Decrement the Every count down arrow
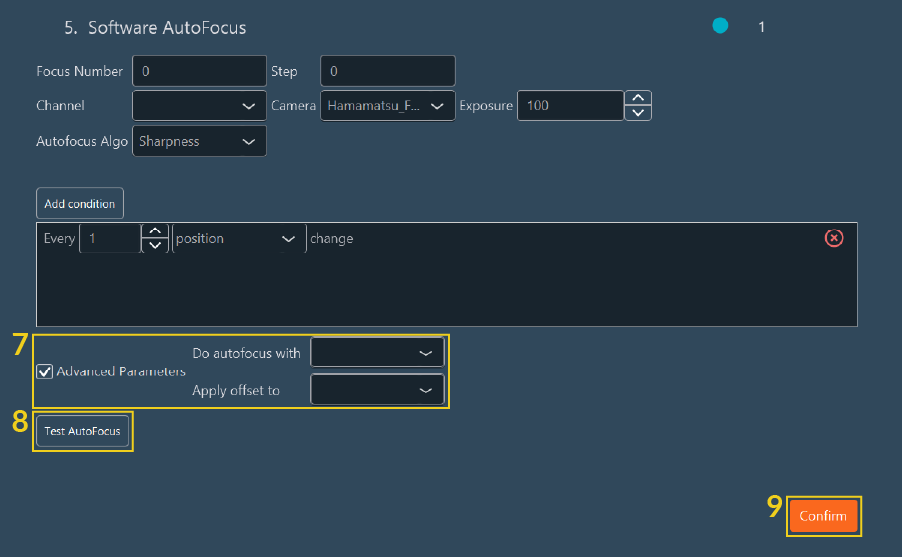 tap(154, 246)
